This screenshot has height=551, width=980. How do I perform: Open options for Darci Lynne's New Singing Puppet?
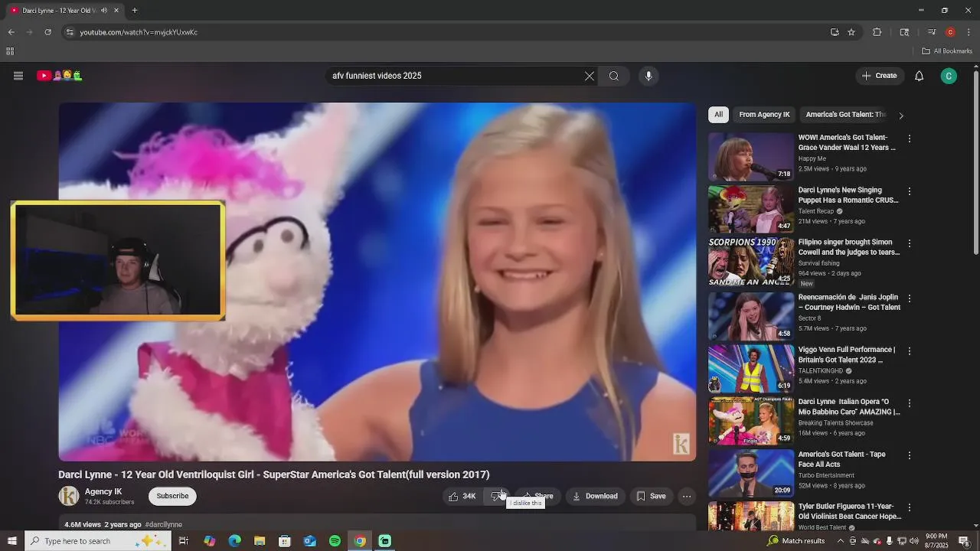click(x=910, y=191)
